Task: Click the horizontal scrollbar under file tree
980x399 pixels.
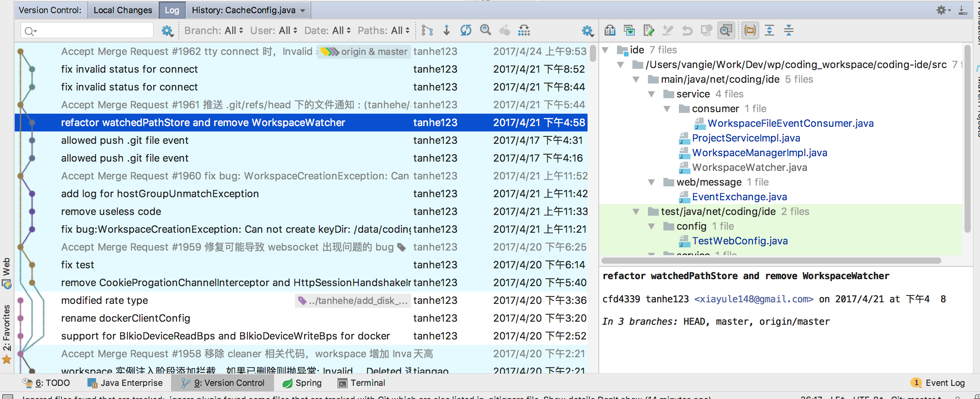Action: click(771, 261)
